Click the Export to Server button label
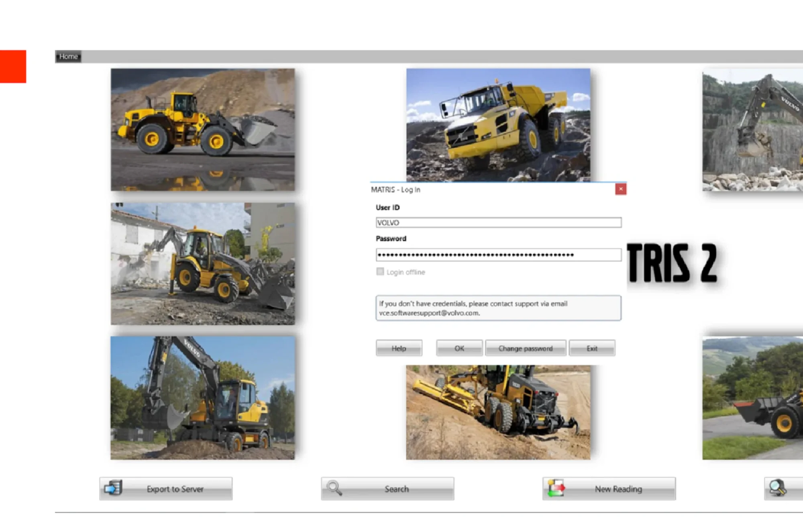The image size is (803, 532). click(175, 489)
